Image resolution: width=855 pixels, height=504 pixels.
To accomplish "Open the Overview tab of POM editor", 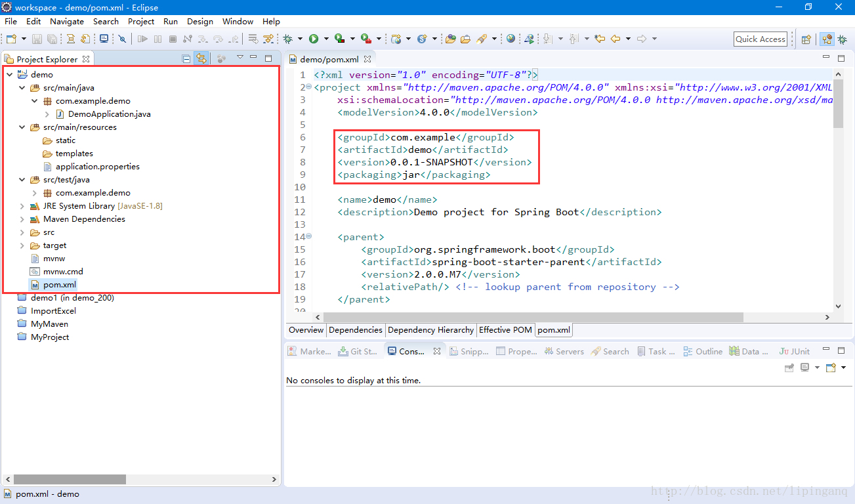I will (306, 330).
